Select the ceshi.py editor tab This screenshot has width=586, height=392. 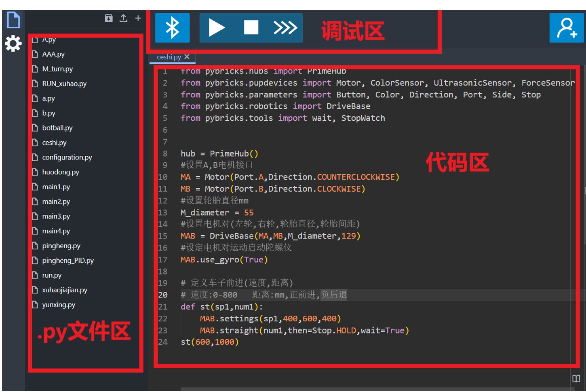click(169, 57)
